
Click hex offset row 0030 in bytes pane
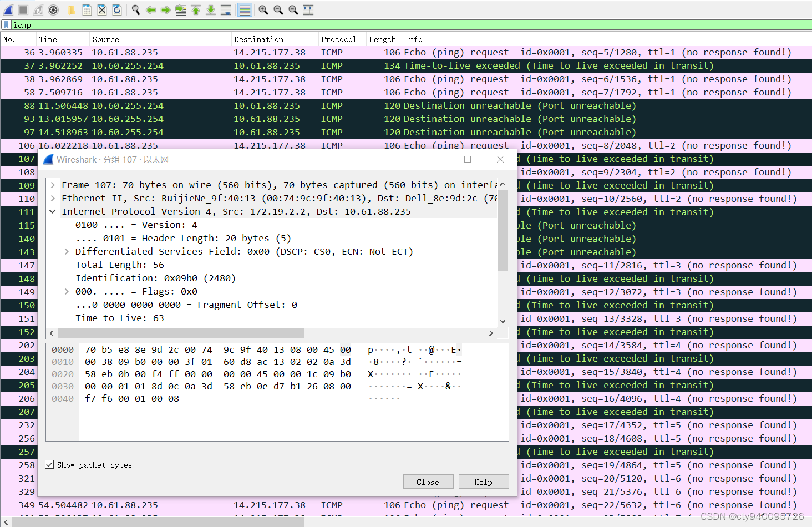(63, 386)
